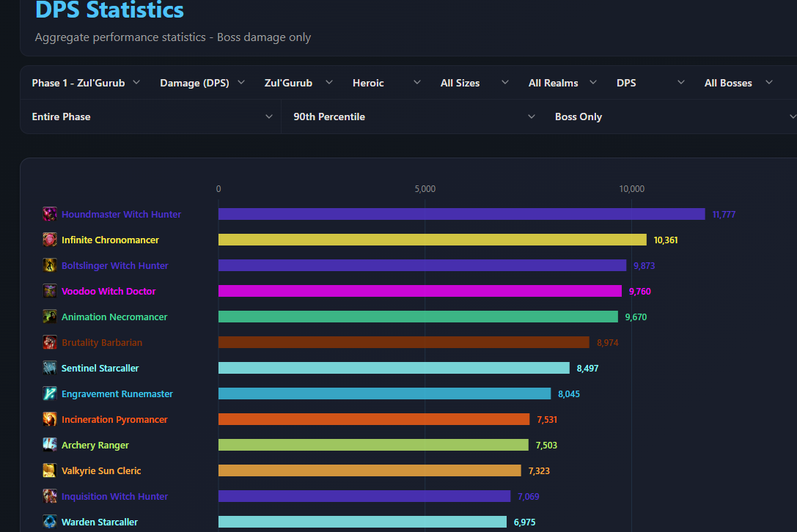
Task: Click the Houndmaster Witch Hunter class icon
Action: click(x=50, y=214)
